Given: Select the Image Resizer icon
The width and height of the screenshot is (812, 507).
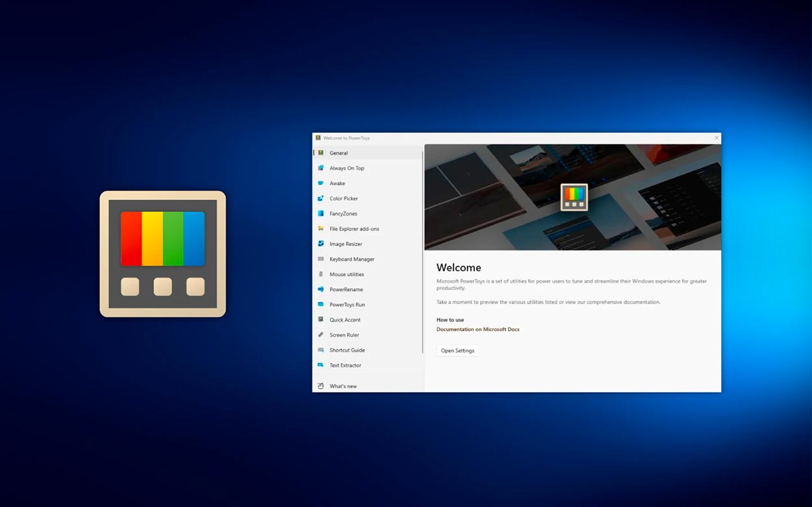Looking at the screenshot, I should tap(321, 244).
